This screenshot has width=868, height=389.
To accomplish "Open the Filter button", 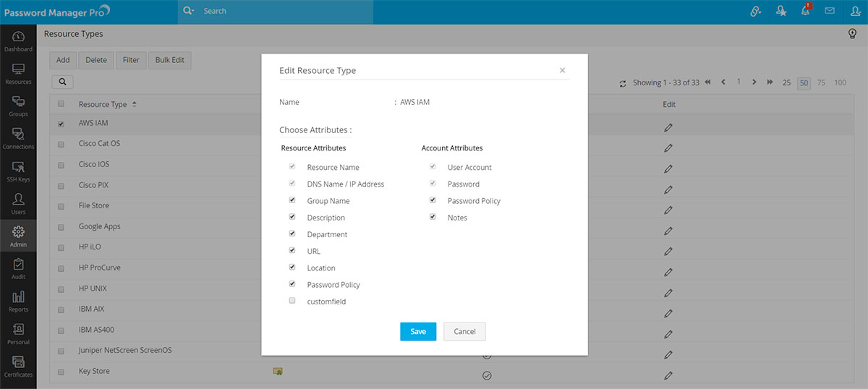I will pos(131,60).
